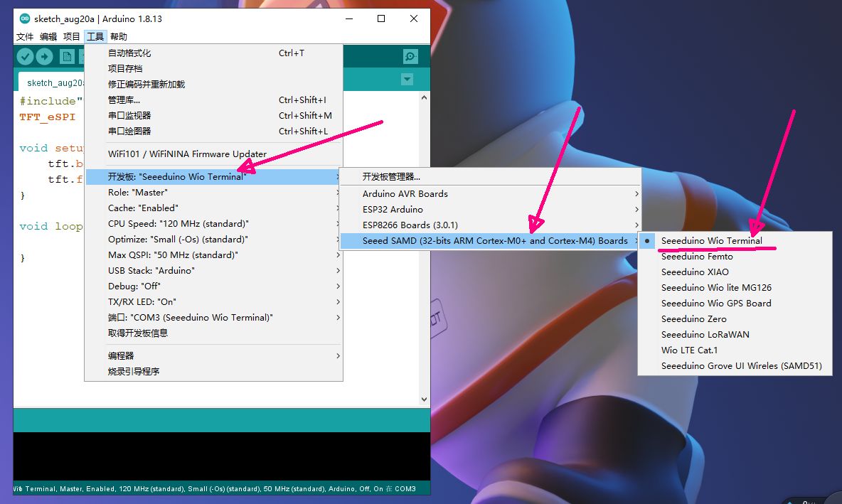Viewport: 842px width, 504px height.
Task: Expand the Role "Master" submenu
Action: click(214, 192)
